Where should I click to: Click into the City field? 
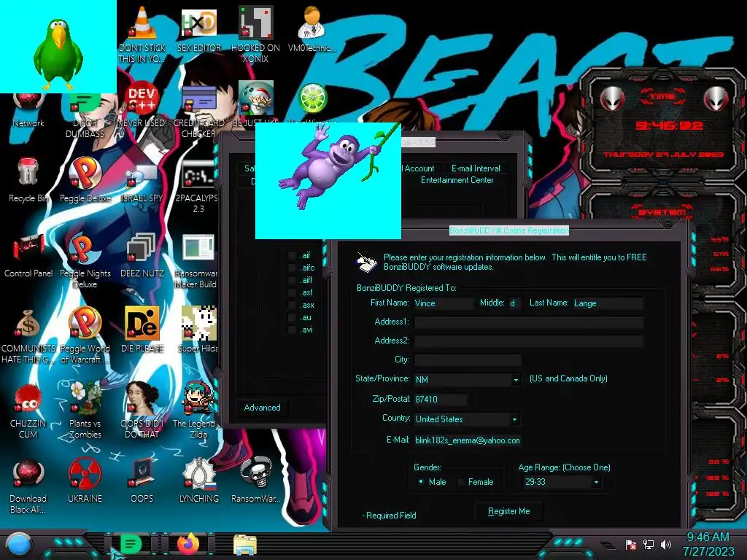(x=468, y=360)
